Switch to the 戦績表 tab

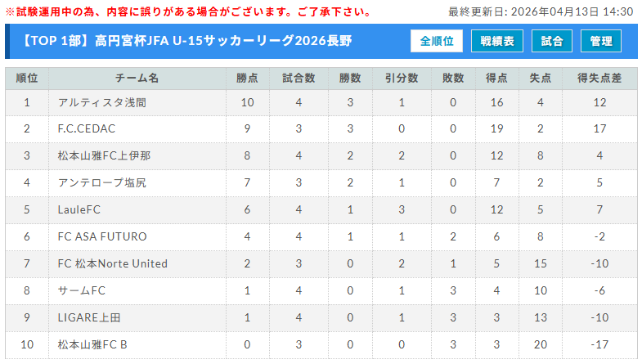pos(497,41)
